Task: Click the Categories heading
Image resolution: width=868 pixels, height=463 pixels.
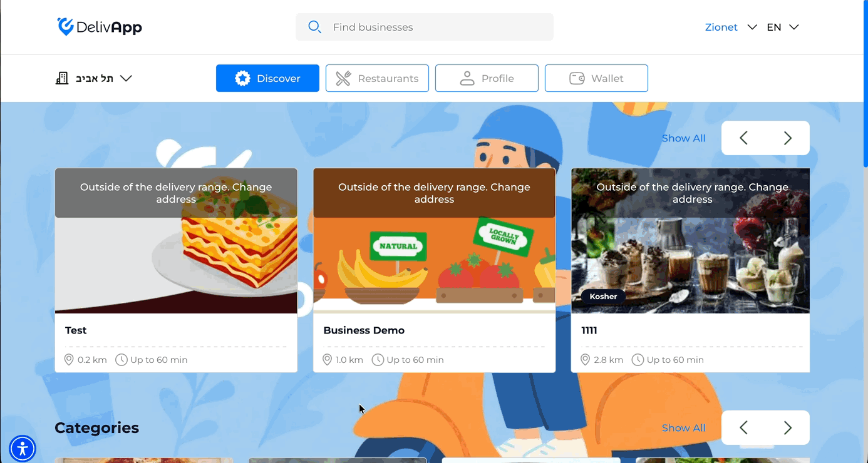Action: pyautogui.click(x=96, y=428)
